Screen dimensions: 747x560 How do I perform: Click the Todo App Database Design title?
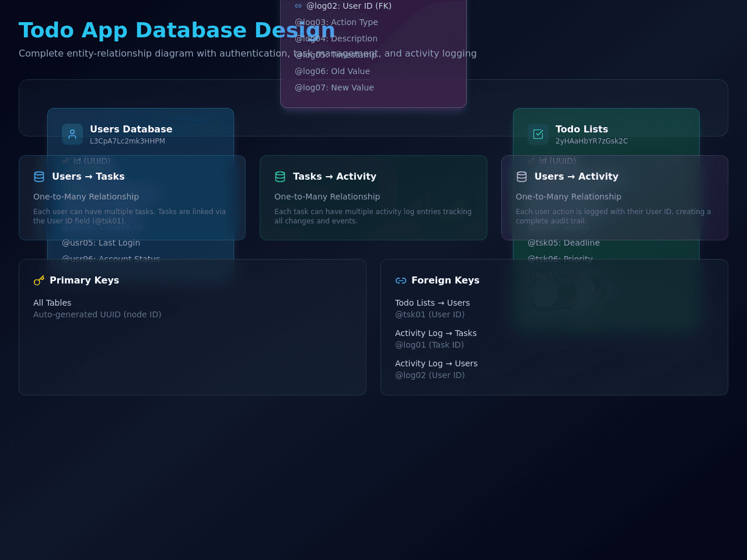click(177, 30)
